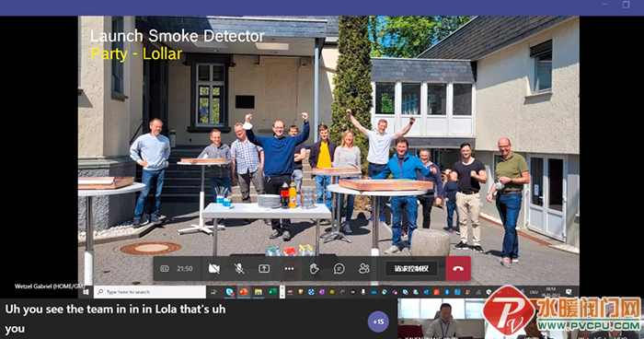Open PowerPoint from the shared taskbar

click(x=244, y=292)
